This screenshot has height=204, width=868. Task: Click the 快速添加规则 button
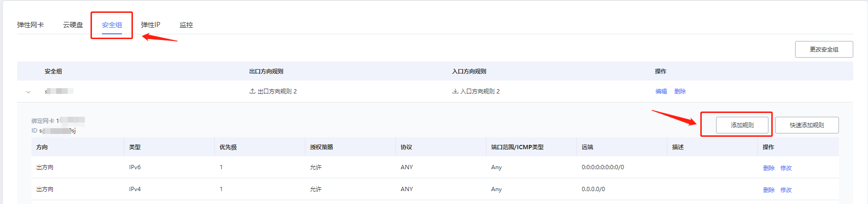pyautogui.click(x=807, y=125)
